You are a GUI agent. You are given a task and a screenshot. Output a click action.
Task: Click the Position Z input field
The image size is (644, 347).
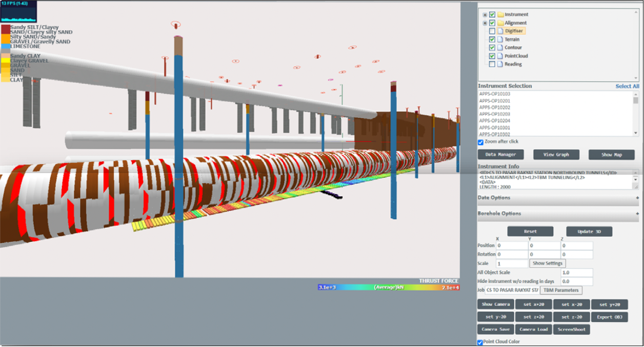(x=577, y=246)
